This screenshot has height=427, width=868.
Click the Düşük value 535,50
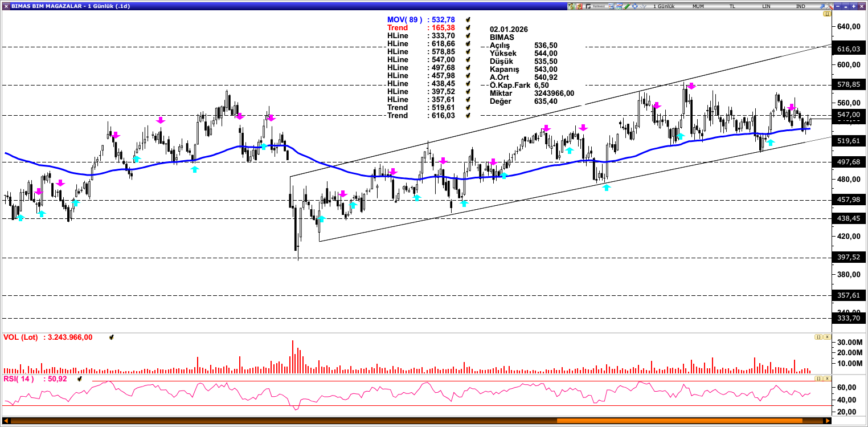(546, 61)
